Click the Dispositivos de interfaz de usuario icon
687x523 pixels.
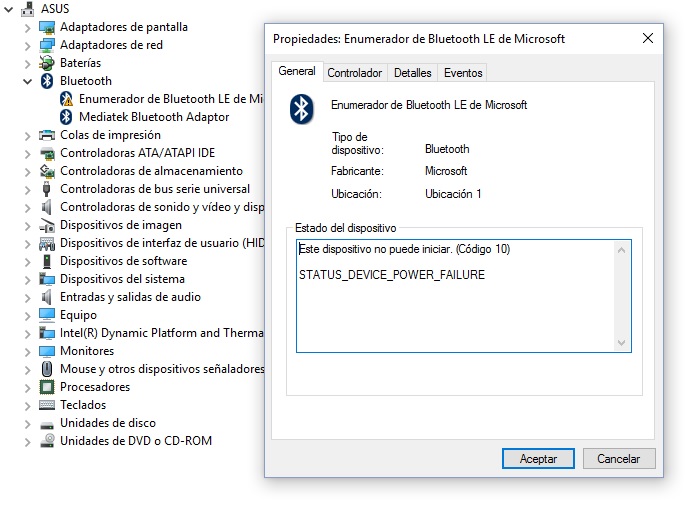pyautogui.click(x=46, y=243)
